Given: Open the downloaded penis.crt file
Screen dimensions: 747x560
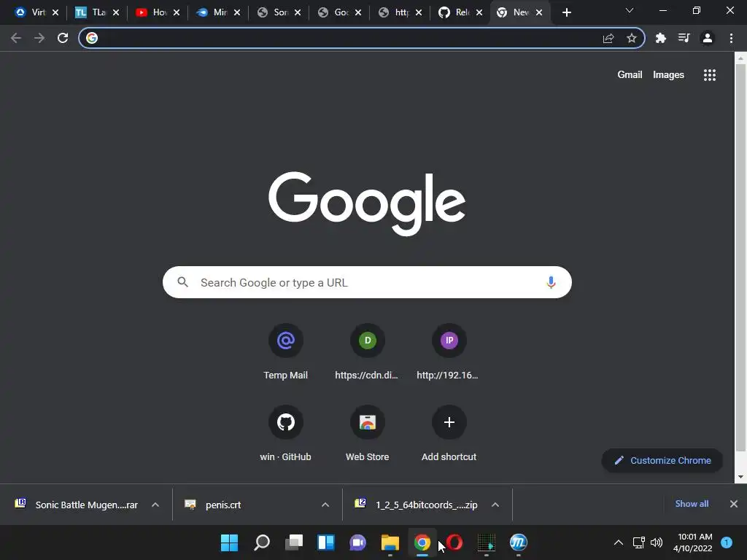Looking at the screenshot, I should [214, 505].
